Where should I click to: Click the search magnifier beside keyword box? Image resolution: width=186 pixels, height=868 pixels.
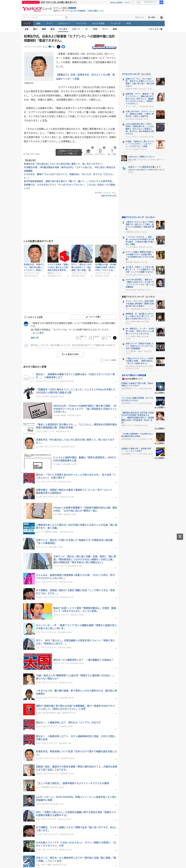[66, 17]
